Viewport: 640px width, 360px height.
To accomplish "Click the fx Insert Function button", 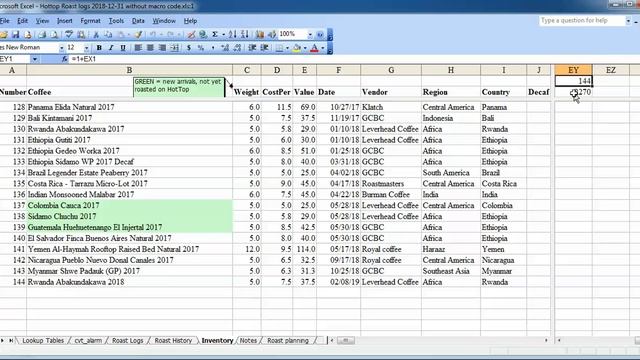I will pos(64,59).
